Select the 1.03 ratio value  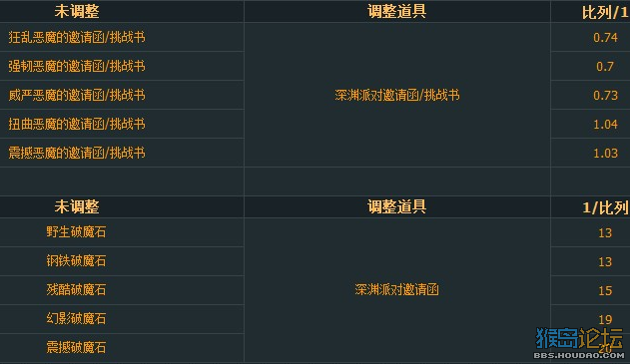point(605,153)
